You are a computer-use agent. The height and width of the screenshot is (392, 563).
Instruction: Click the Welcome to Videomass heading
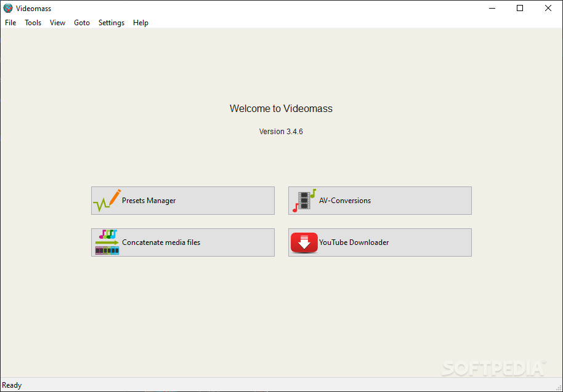(x=281, y=109)
